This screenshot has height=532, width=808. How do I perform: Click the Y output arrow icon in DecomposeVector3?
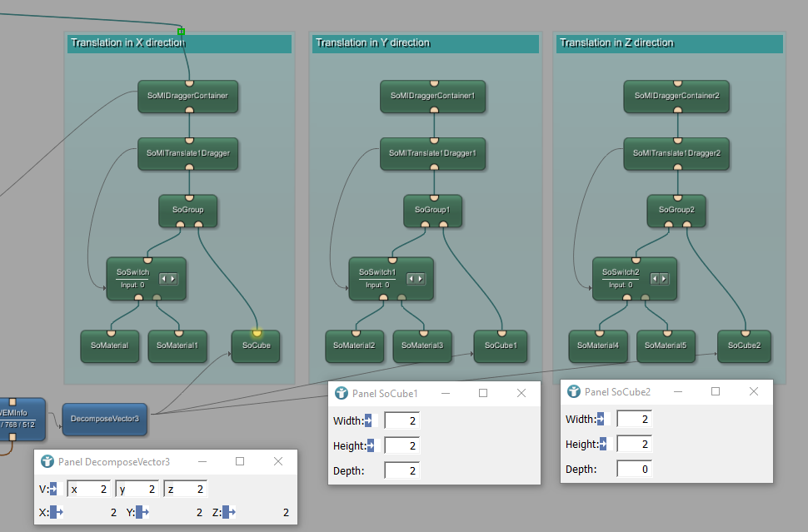(x=142, y=513)
